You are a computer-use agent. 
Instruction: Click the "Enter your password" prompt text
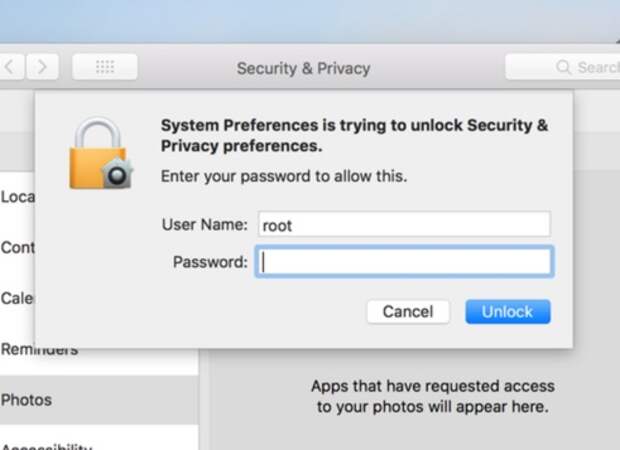click(284, 177)
